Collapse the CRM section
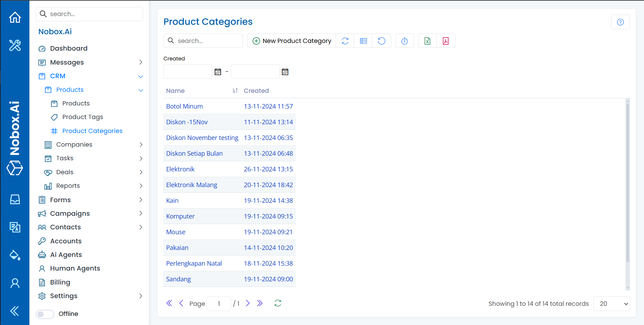644x325 pixels. [141, 76]
